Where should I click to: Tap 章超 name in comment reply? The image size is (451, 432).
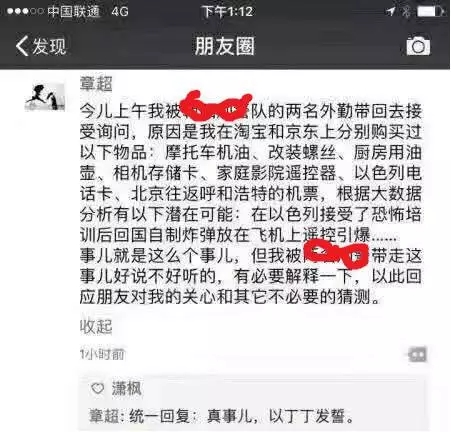coord(103,416)
